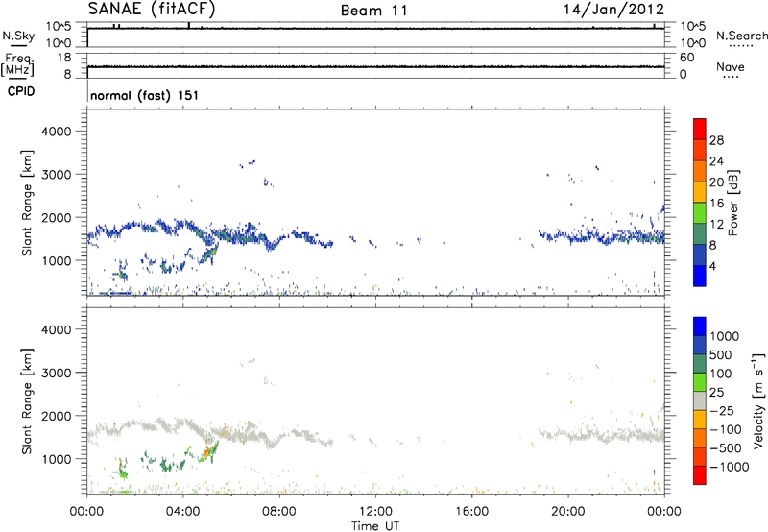Click the "3000" tick in Power panel
The width and height of the screenshot is (768, 532).
(57, 175)
